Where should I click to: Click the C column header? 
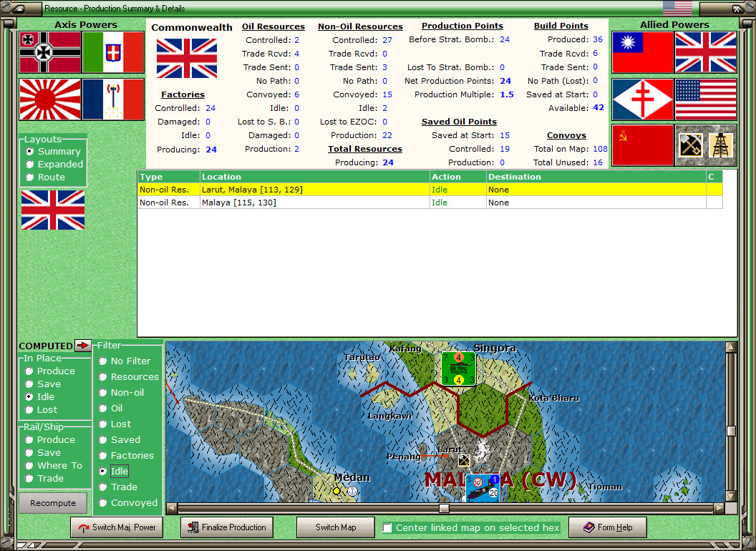[x=714, y=177]
